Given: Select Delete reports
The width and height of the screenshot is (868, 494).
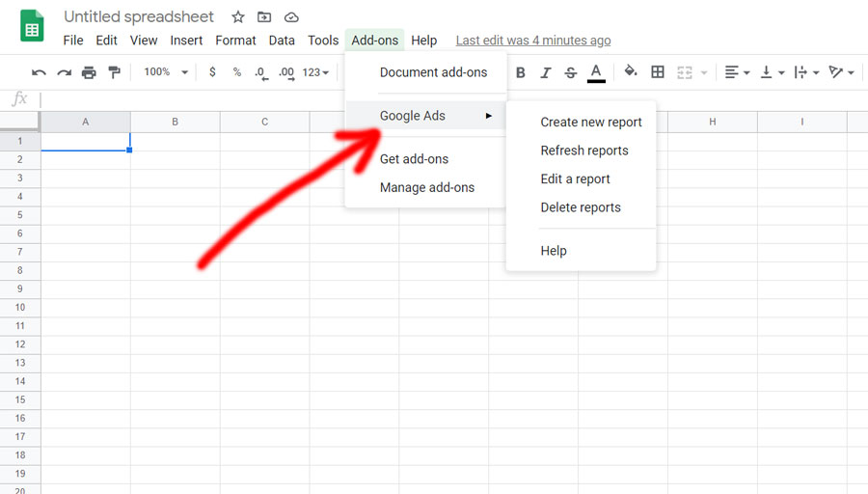Looking at the screenshot, I should [x=581, y=207].
